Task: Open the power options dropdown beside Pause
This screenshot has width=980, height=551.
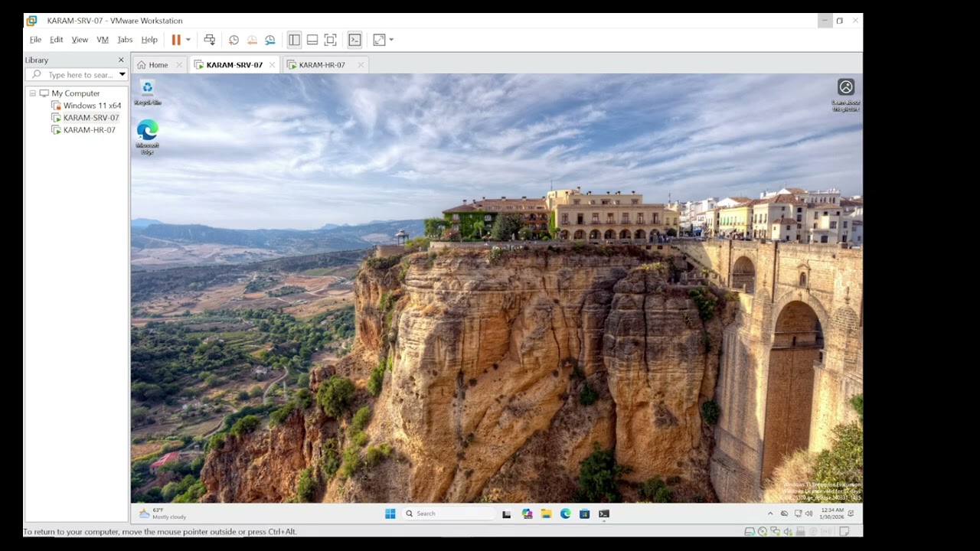Action: (188, 40)
